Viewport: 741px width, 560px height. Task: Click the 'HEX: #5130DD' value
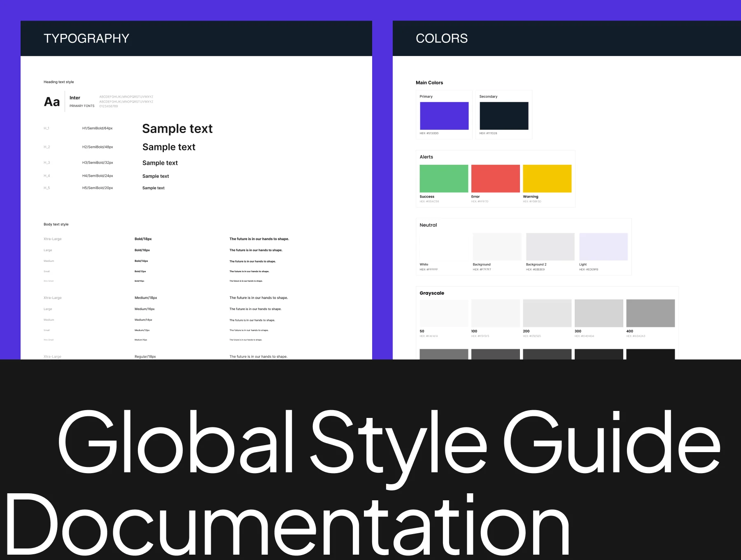coord(429,133)
